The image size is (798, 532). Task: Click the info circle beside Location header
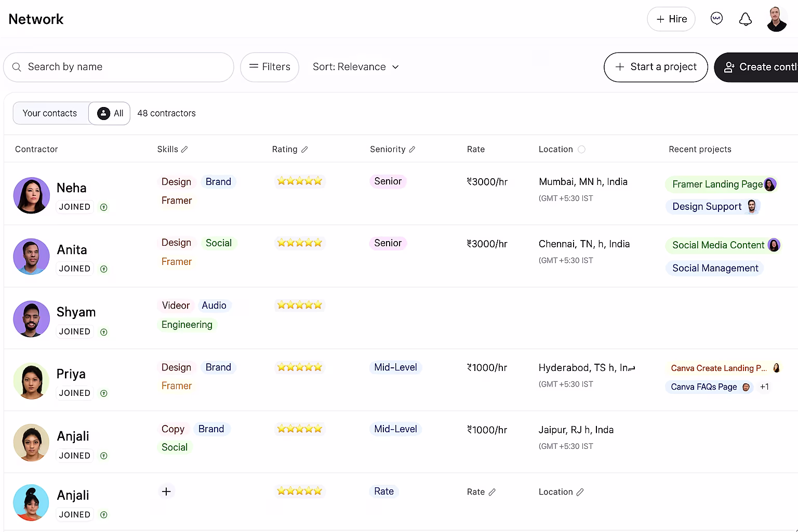(x=581, y=150)
